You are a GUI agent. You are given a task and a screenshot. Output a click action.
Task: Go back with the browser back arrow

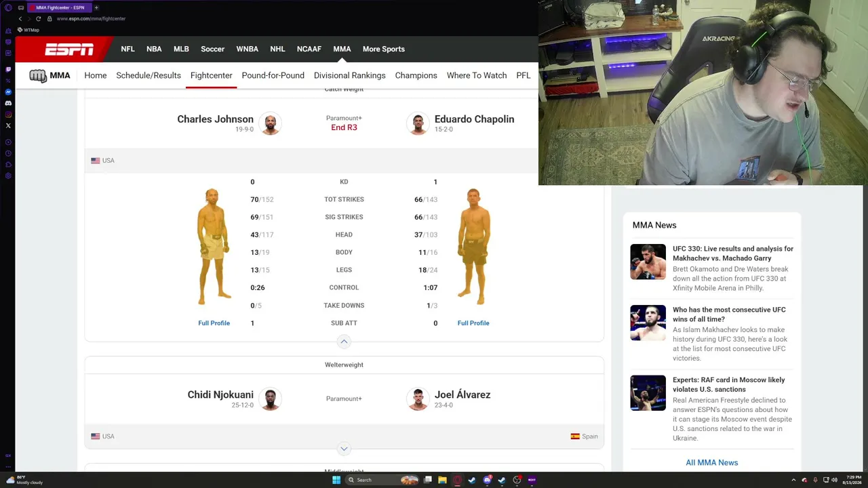pyautogui.click(x=20, y=19)
